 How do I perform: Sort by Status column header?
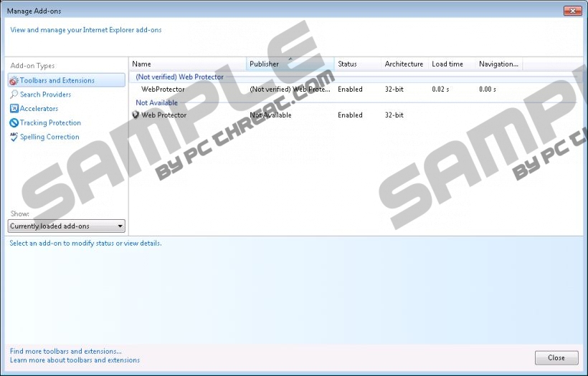pyautogui.click(x=357, y=64)
